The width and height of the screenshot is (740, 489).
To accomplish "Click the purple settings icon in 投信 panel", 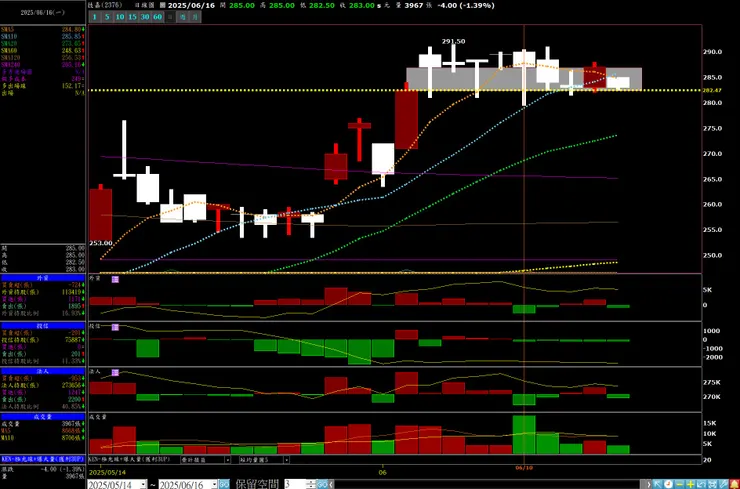I will 115,327.
